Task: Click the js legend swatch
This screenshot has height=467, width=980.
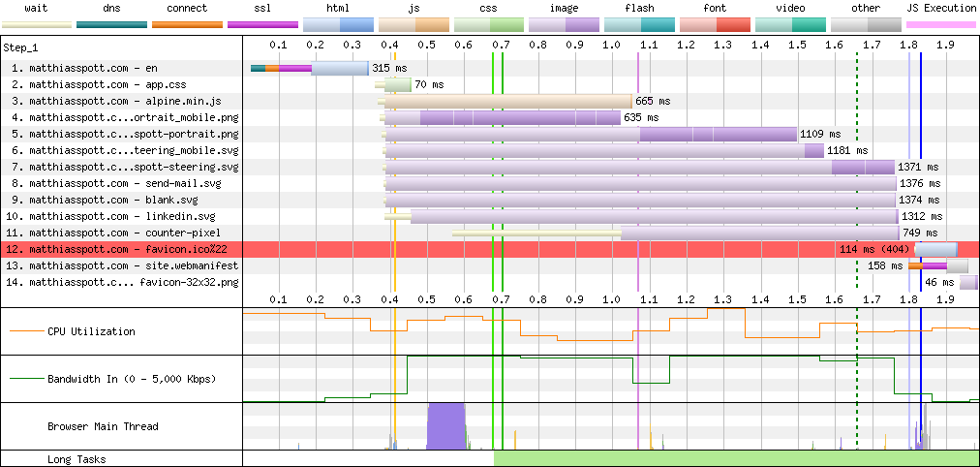Action: point(413,25)
